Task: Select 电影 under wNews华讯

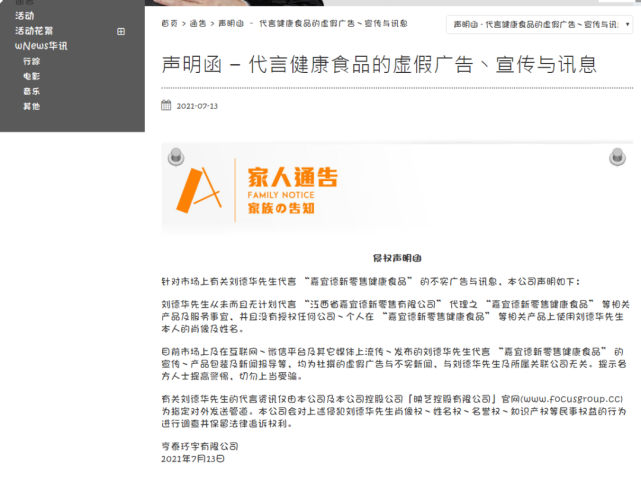Action: (31, 76)
